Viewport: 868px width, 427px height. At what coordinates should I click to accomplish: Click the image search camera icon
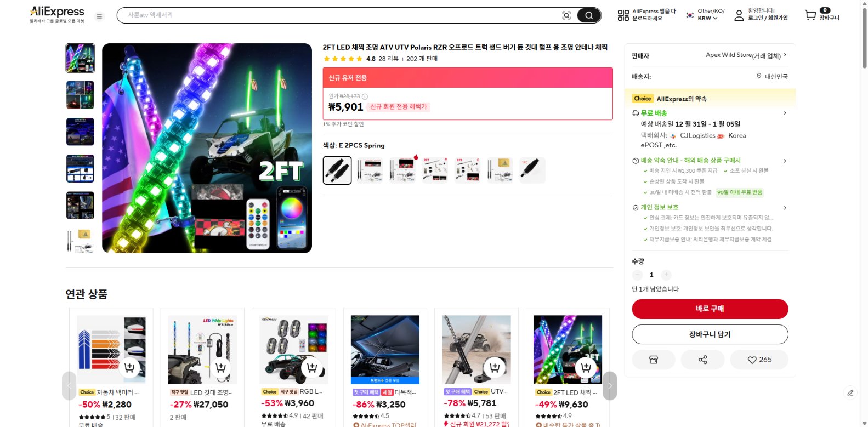566,15
